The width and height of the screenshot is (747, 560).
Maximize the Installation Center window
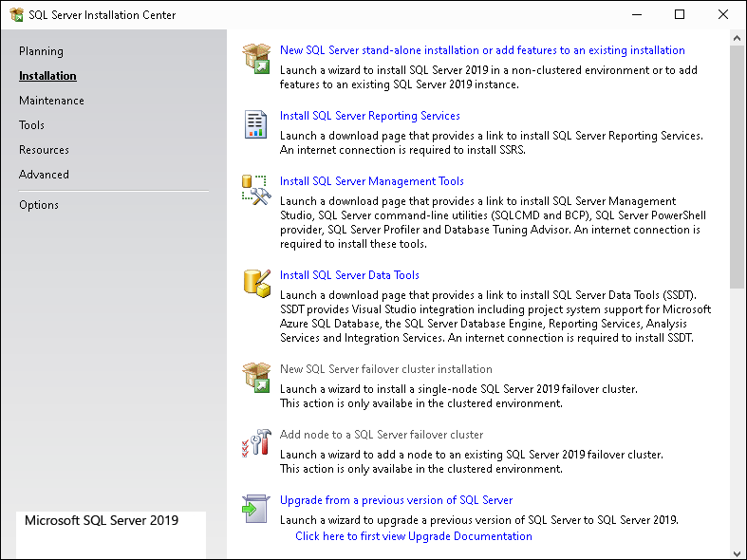(680, 15)
